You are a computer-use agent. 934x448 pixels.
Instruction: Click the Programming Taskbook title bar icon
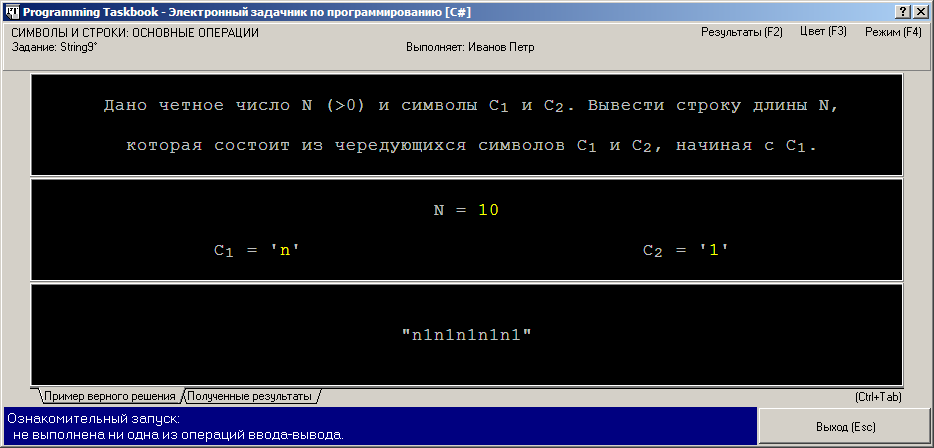pos(11,10)
